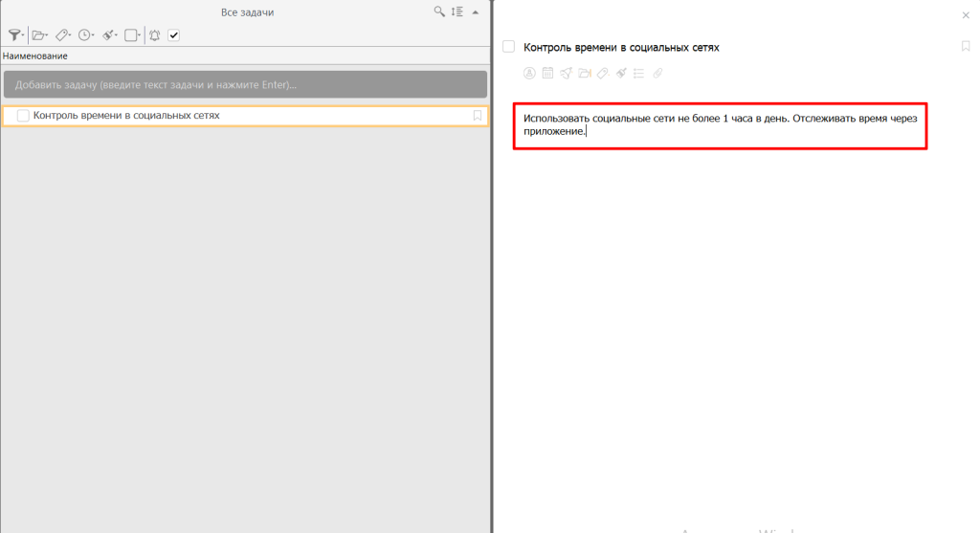Image resolution: width=980 pixels, height=533 pixels.
Task: Open the square status filter dropdown
Action: pyautogui.click(x=132, y=35)
